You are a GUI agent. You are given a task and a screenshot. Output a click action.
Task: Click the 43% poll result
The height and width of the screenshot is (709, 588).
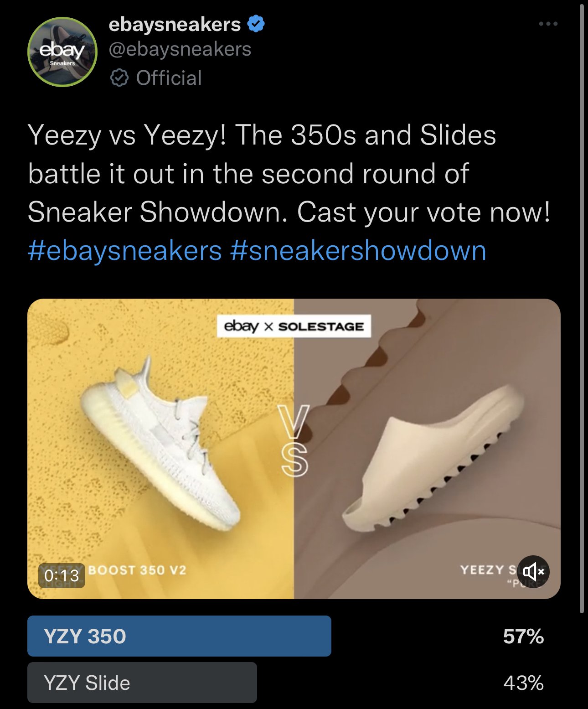523,683
